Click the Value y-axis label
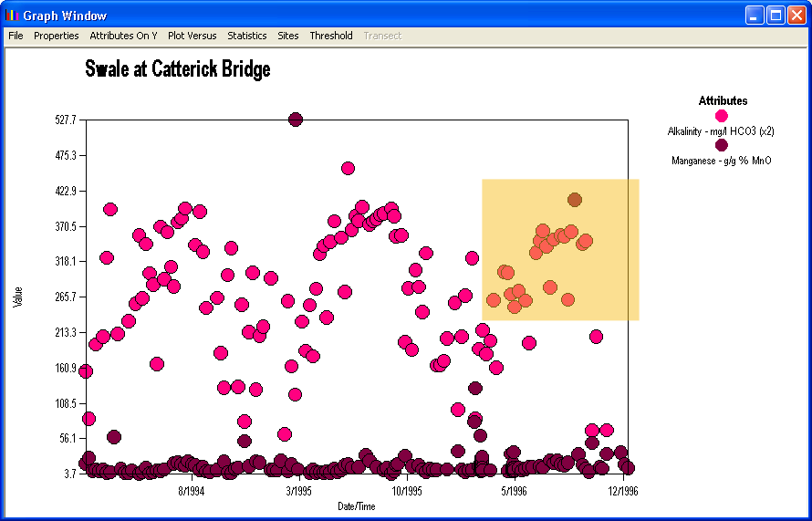812x521 pixels. [18, 297]
